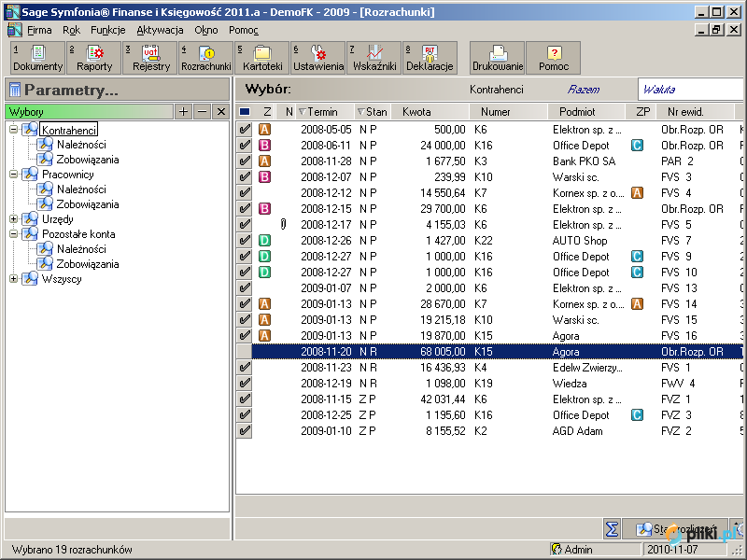Sort by the Termin column header
This screenshot has height=560, width=747.
324,112
